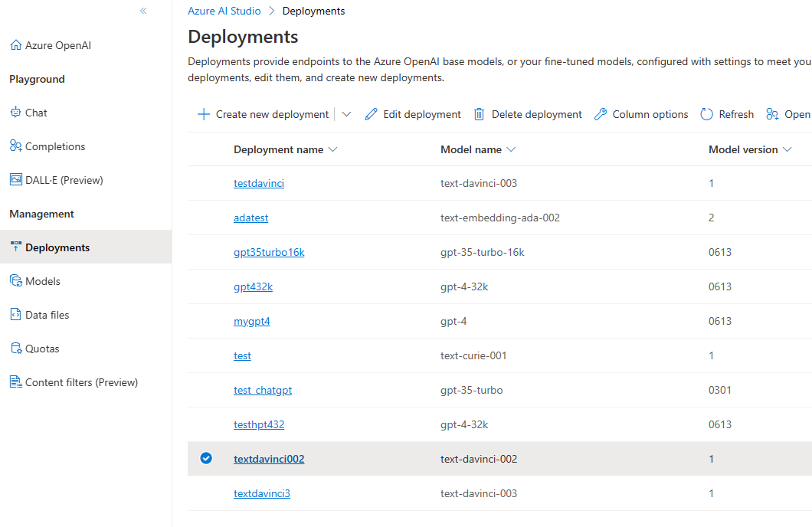Image resolution: width=812 pixels, height=527 pixels.
Task: Click the pencil Edit deployment icon
Action: point(371,114)
